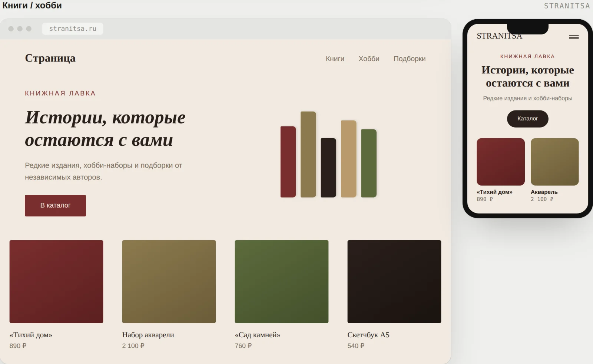This screenshot has width=593, height=364.
Task: Select the «Набор акварели» product title
Action: pyautogui.click(x=148, y=335)
